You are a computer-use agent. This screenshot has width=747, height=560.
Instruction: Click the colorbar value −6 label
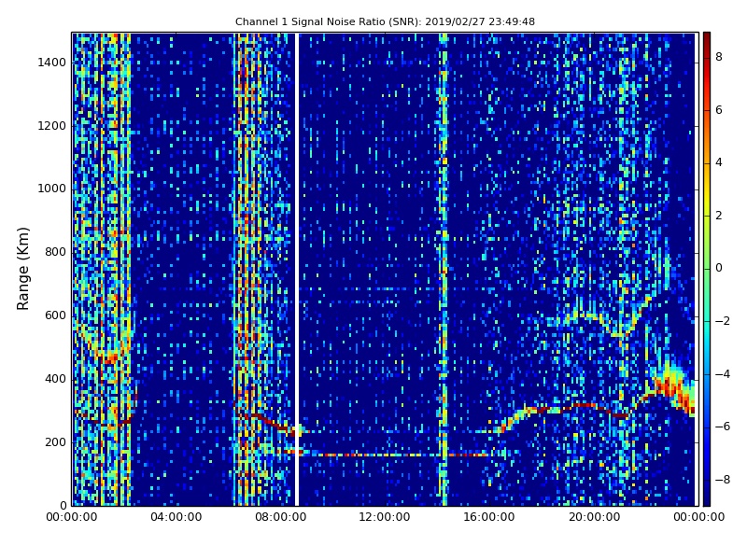coord(723,427)
